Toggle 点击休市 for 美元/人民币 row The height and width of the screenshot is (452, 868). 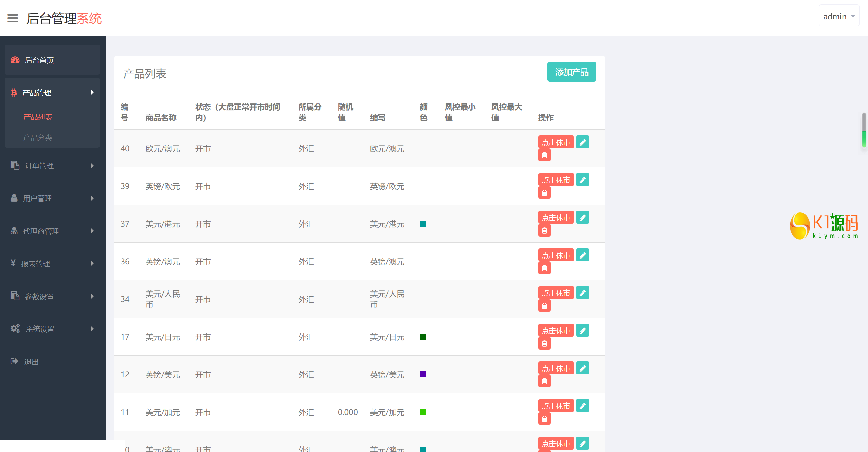[x=556, y=293]
